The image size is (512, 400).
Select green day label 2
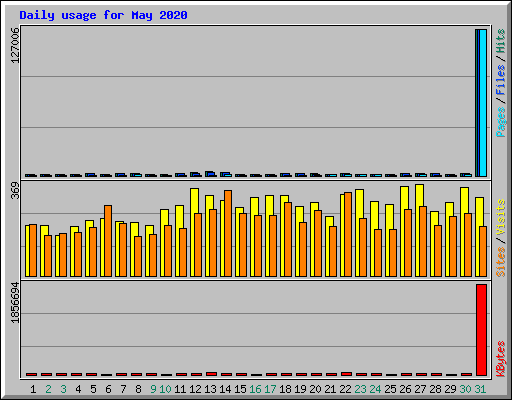pos(48,389)
